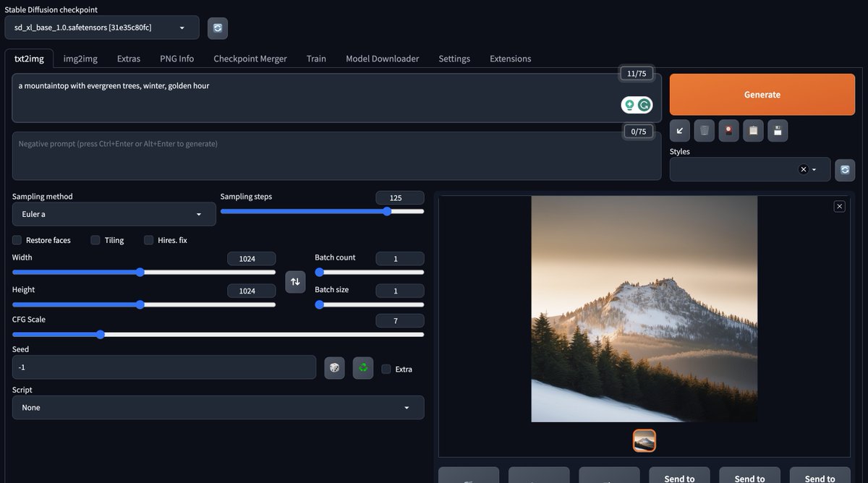Swap the Width and Height values

295,281
